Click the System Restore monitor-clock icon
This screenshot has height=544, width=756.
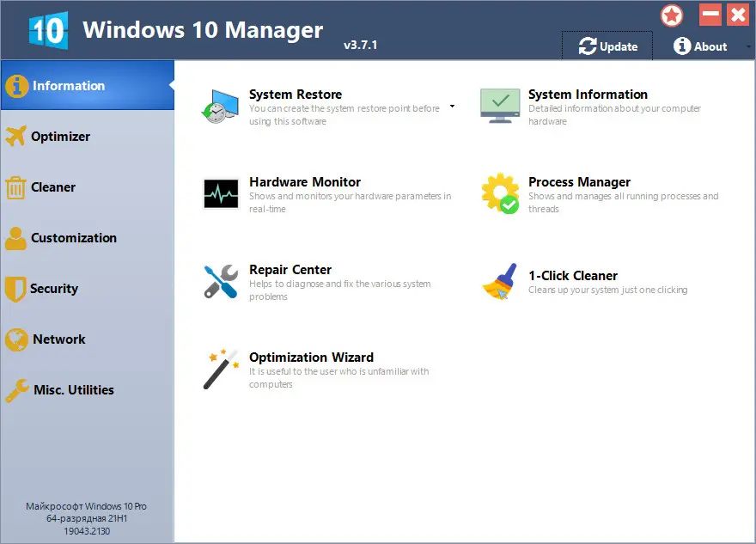pos(220,107)
